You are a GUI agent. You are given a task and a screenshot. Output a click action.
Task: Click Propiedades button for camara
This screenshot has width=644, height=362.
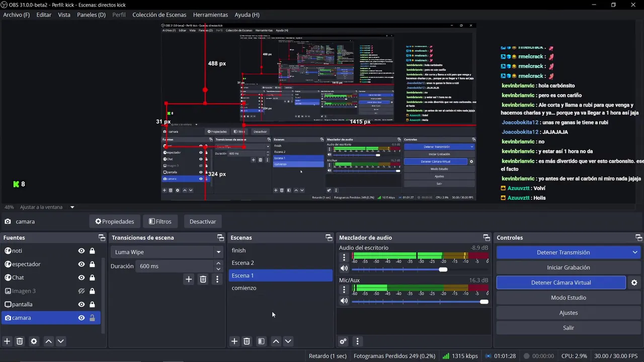click(x=115, y=221)
